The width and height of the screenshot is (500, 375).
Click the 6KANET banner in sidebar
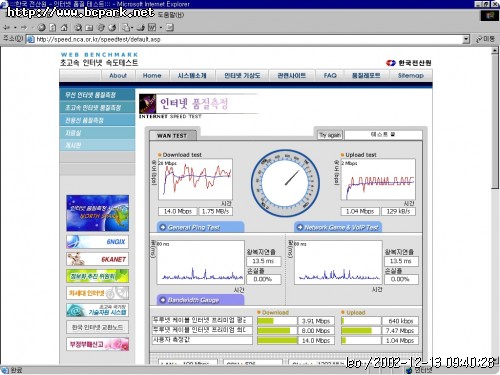tap(97, 259)
